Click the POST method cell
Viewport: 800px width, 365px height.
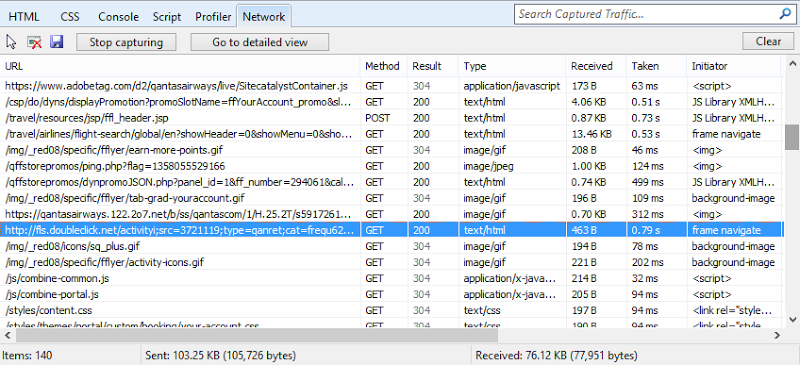(378, 118)
